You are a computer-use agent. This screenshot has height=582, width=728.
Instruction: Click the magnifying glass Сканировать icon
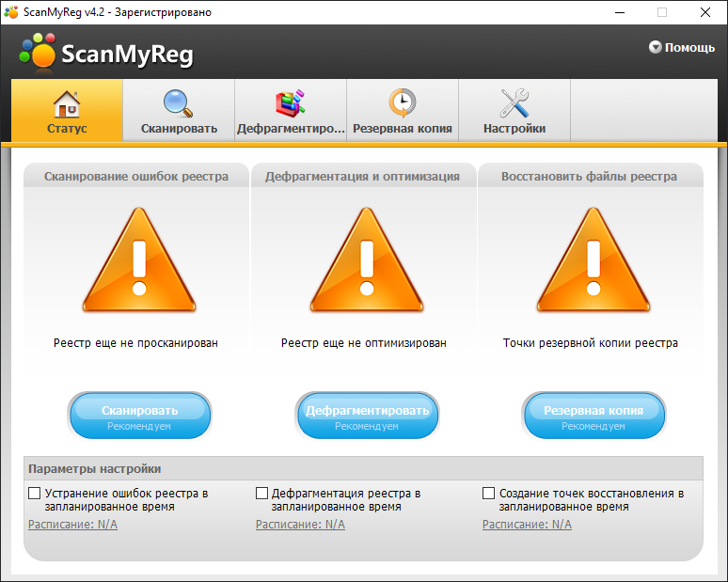178,102
